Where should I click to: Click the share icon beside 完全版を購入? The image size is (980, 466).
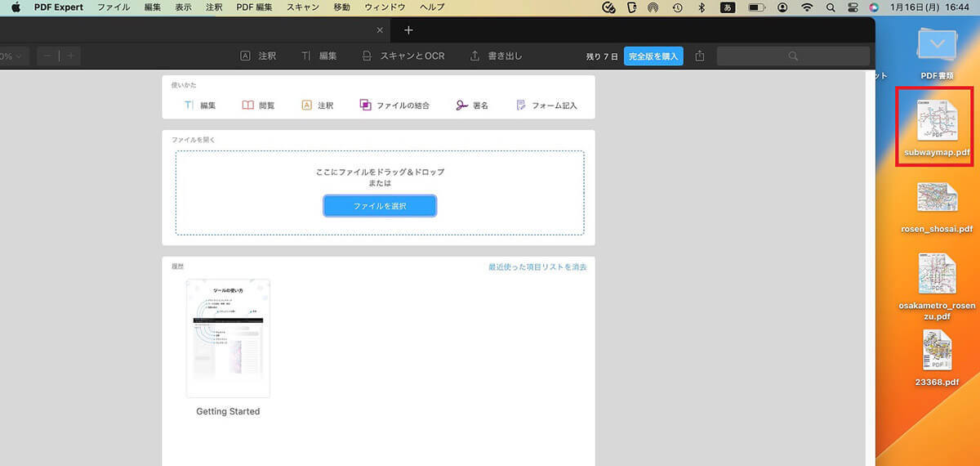coord(700,56)
